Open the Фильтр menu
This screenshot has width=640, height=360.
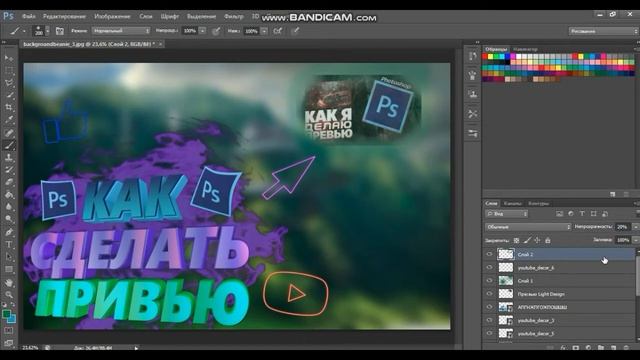pos(233,16)
